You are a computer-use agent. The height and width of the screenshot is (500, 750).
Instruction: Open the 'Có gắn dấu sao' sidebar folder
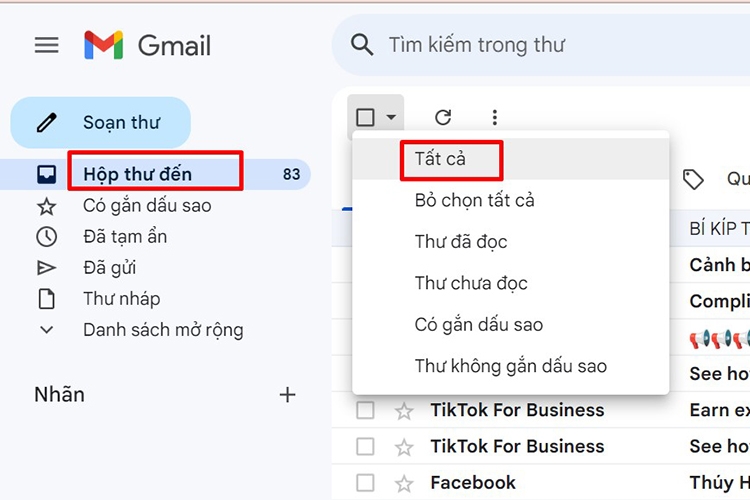pos(147,206)
